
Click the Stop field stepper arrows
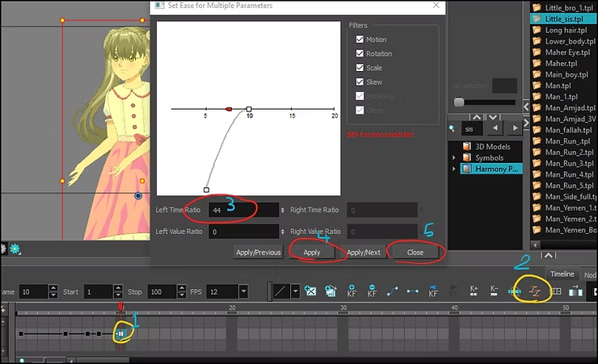pos(182,291)
